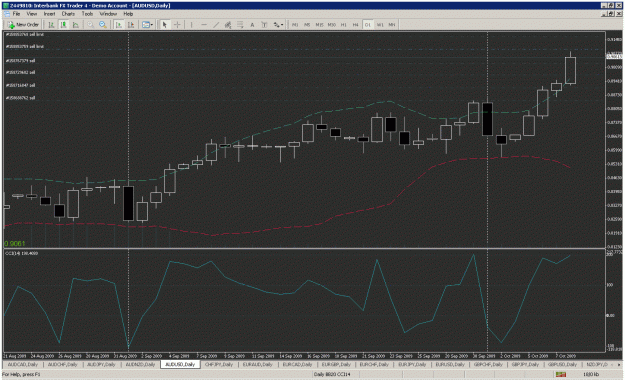Click the connection status icon in status bar
This screenshot has height=380, width=625.
[561, 374]
